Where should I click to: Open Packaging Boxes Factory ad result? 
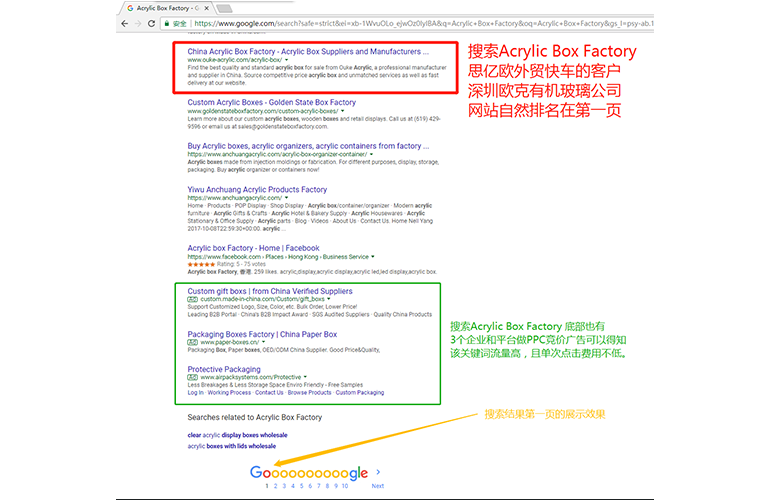(262, 334)
